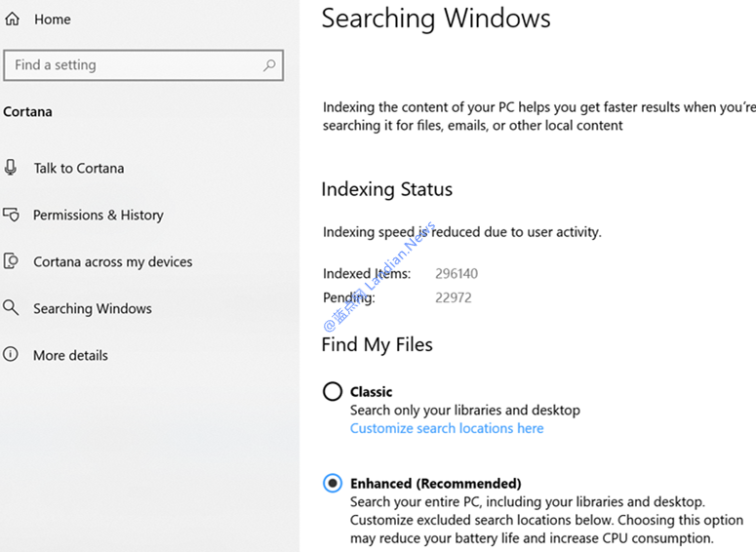Select the Enhanced (Recommended) radio button
Viewport: 756px width, 552px height.
[x=333, y=483]
